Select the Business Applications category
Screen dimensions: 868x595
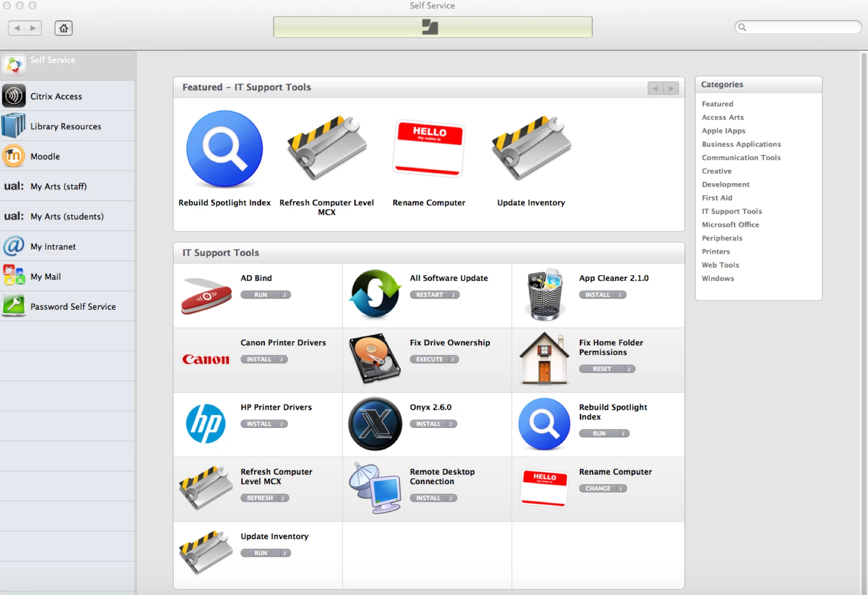[741, 144]
